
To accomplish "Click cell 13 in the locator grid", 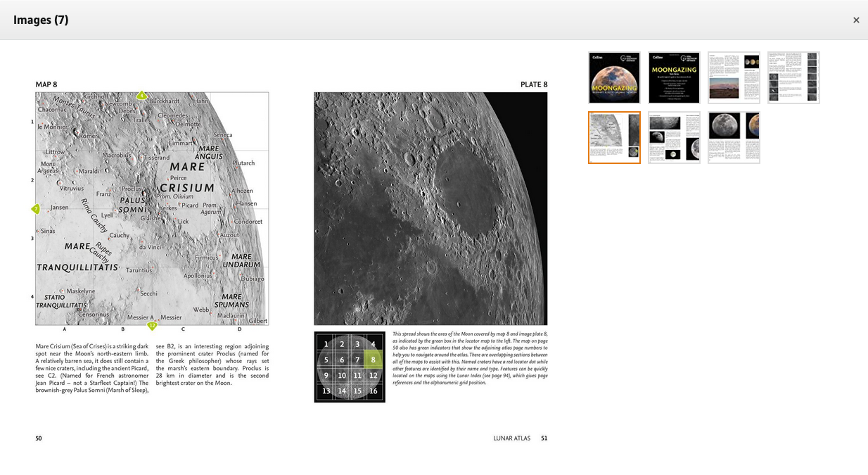I will (326, 391).
